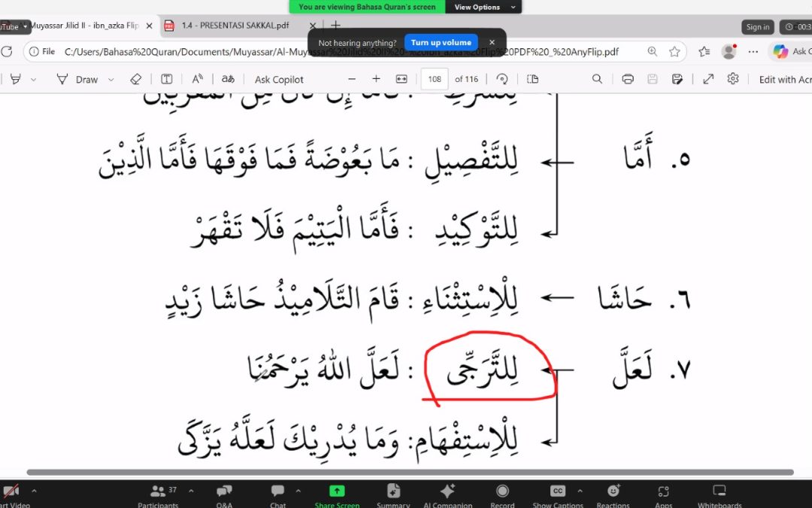Reload the page

[x=7, y=51]
